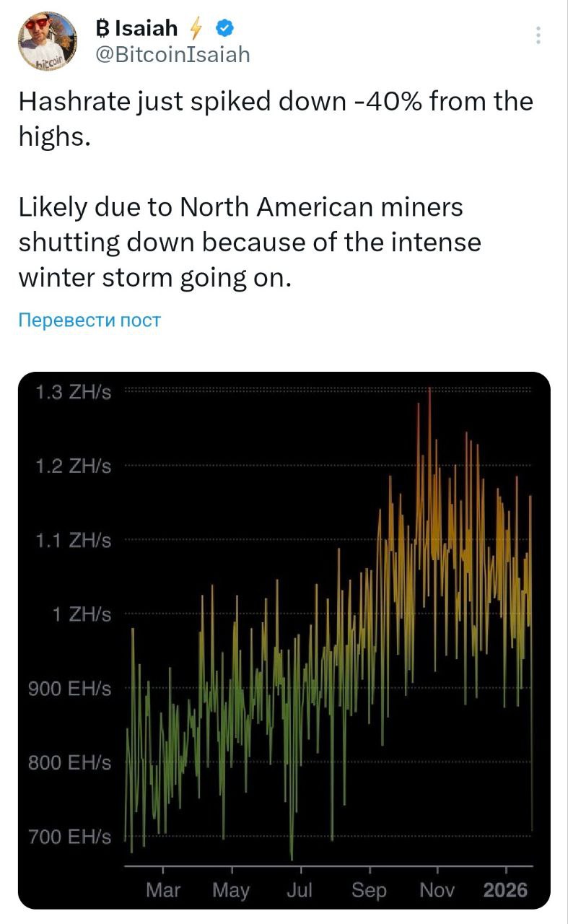Click the Jul label on time axis
This screenshot has width=568, height=924.
(300, 890)
